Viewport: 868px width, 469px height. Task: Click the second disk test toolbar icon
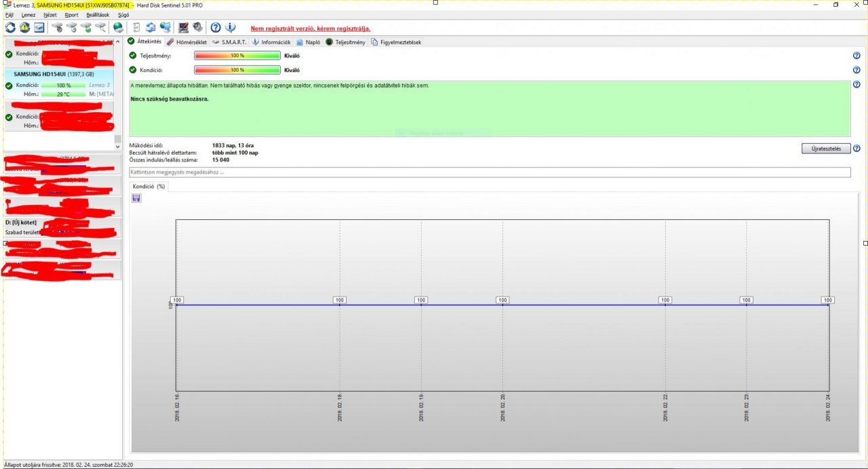pyautogui.click(x=71, y=28)
